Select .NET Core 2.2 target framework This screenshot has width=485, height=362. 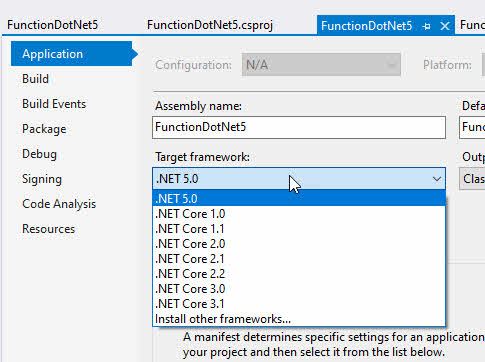[x=299, y=274]
